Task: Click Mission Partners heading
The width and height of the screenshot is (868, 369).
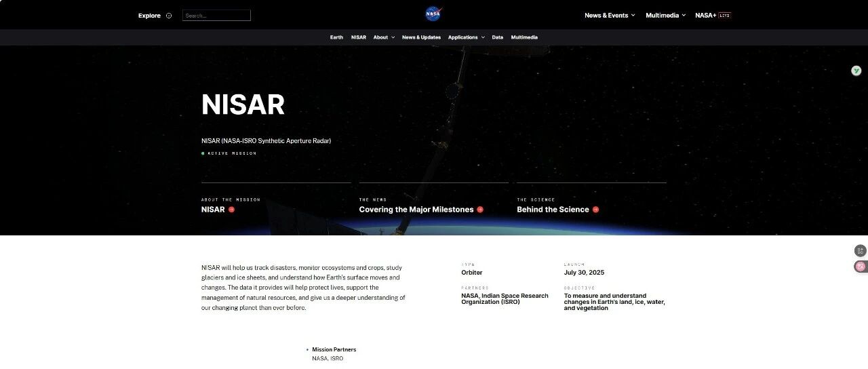Action: click(x=334, y=349)
